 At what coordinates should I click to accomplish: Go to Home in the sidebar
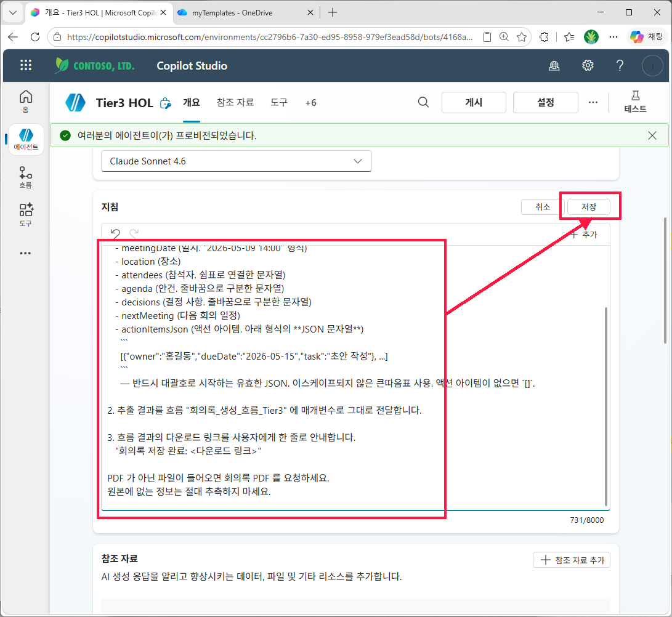[26, 101]
